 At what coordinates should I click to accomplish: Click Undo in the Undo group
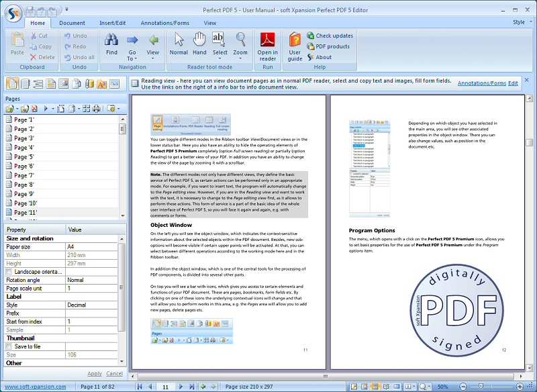pos(76,36)
